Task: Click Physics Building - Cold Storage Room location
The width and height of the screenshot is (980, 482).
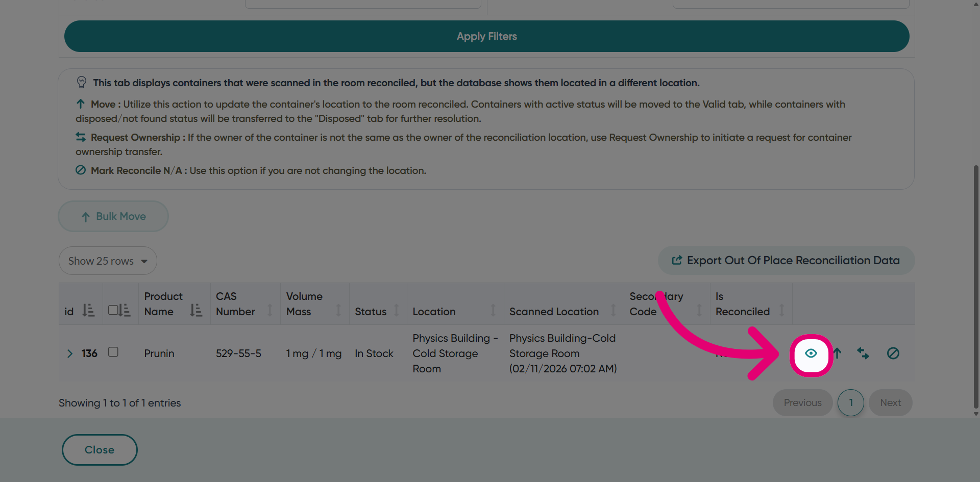Action: pos(455,353)
